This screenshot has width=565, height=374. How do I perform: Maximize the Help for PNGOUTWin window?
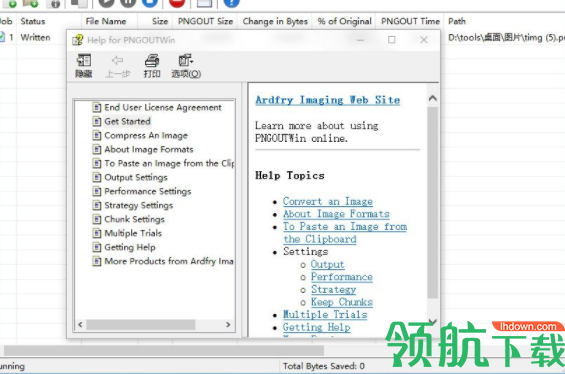click(x=391, y=40)
